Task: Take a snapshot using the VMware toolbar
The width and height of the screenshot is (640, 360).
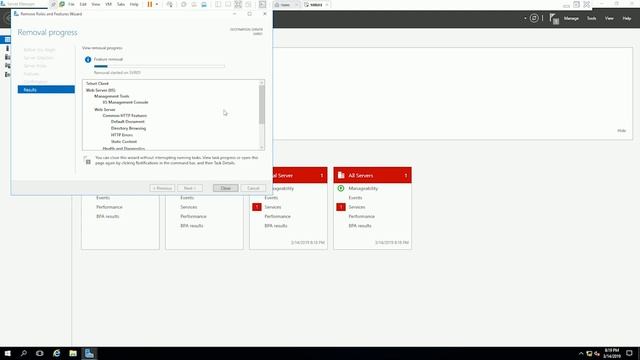Action: tap(184, 4)
